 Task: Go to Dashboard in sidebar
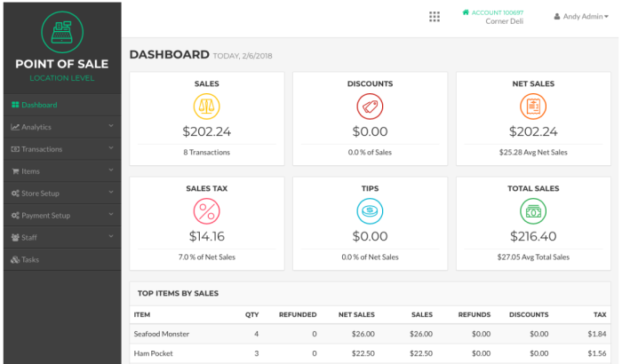tap(62, 105)
